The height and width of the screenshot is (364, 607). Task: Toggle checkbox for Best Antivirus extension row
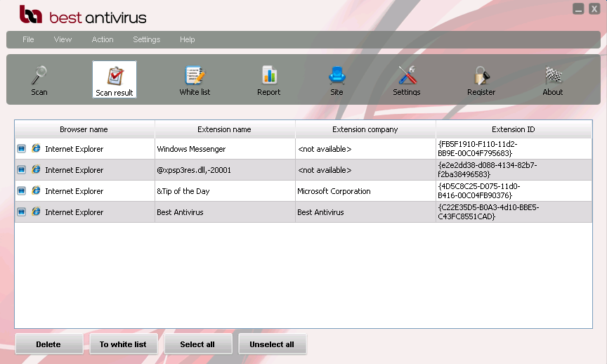pyautogui.click(x=22, y=212)
